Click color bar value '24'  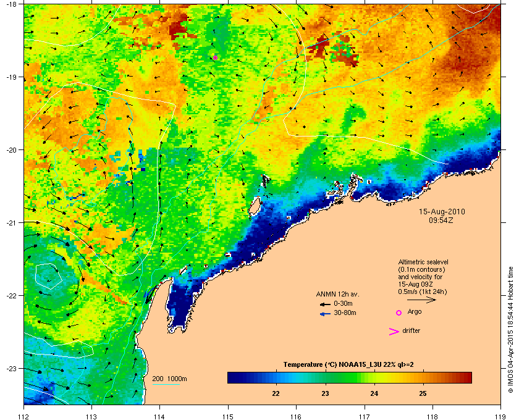374,394
